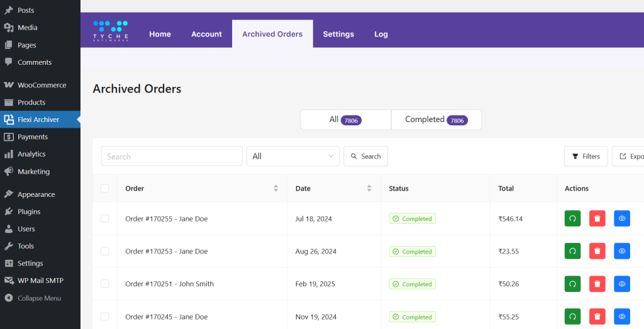Viewport: 644px width, 329px height.
Task: Sort the table by Order column
Action: coord(275,188)
